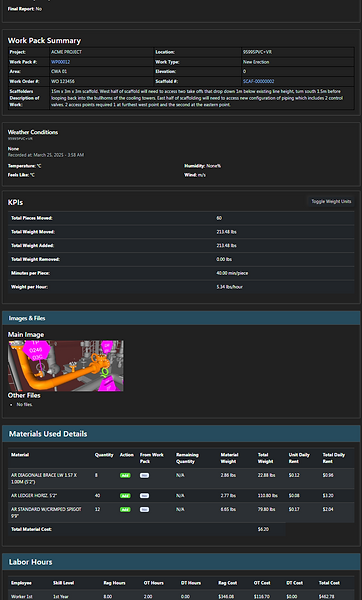Click the Materials Used Details header bar

[181, 434]
